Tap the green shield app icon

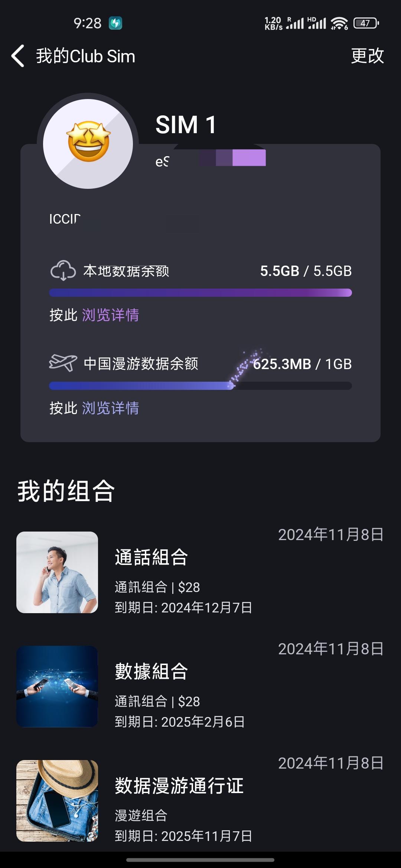(x=115, y=23)
